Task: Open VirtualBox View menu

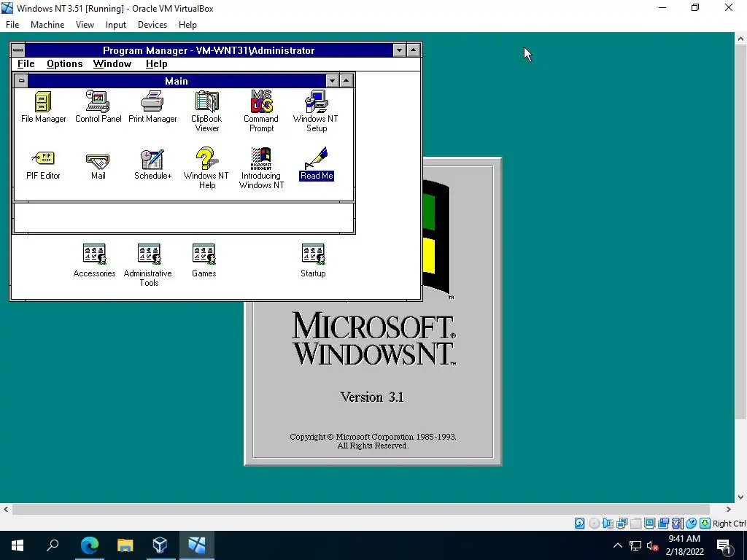Action: click(x=85, y=25)
